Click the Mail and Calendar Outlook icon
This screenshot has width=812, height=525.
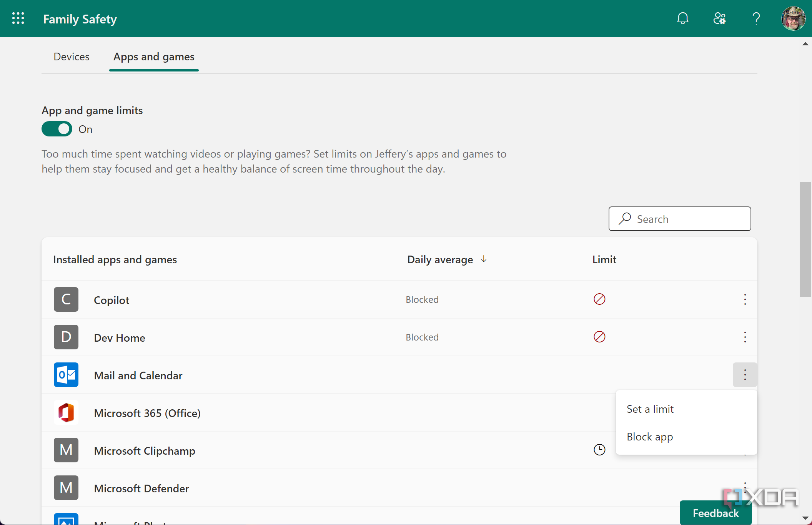(x=66, y=375)
